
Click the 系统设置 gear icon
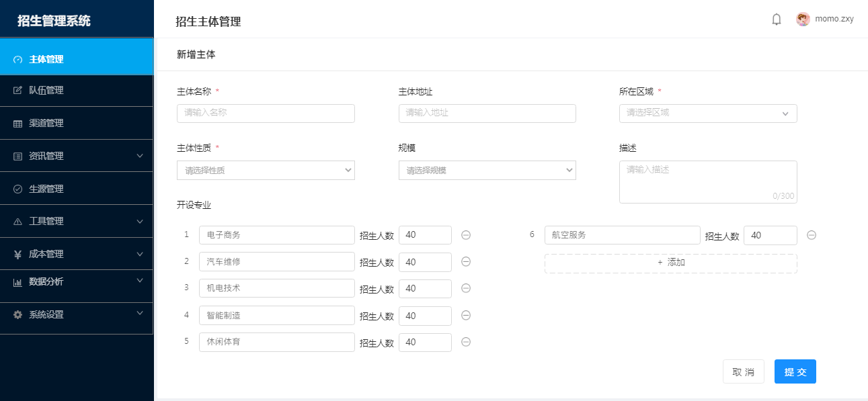pyautogui.click(x=18, y=314)
